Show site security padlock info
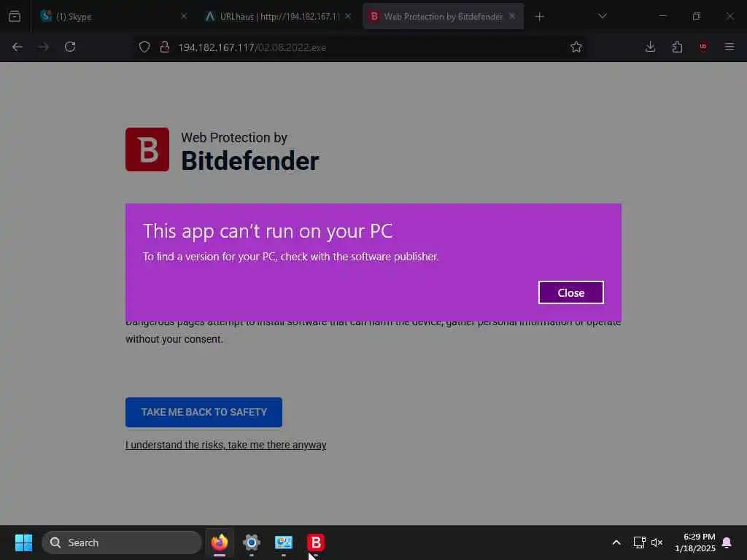Screen dimensions: 747x560 (x=165, y=47)
